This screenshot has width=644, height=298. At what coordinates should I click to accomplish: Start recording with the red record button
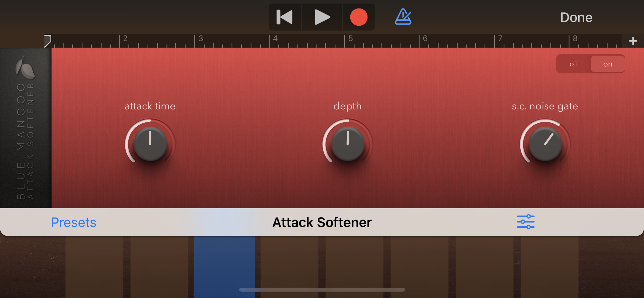point(358,17)
